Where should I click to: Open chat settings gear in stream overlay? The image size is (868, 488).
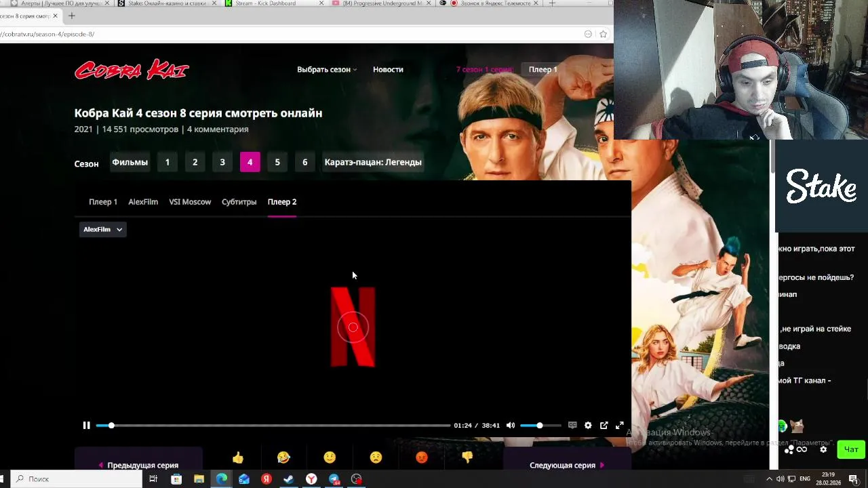coord(823,449)
